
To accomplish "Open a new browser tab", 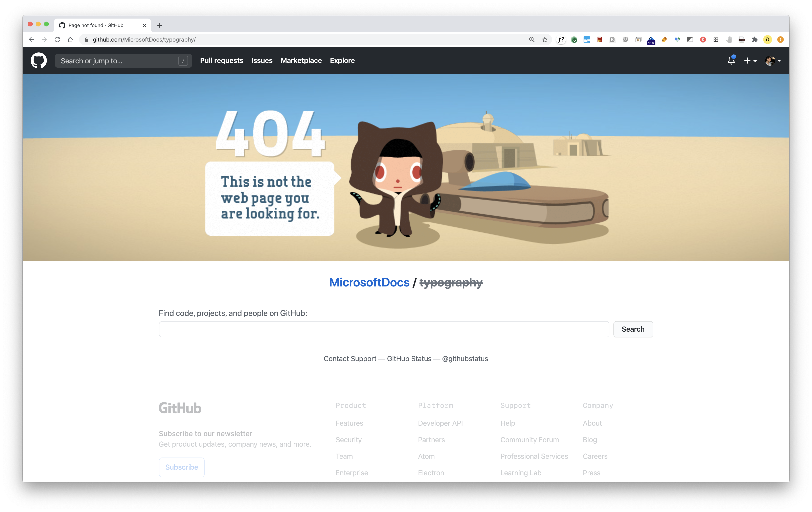I will 160,25.
